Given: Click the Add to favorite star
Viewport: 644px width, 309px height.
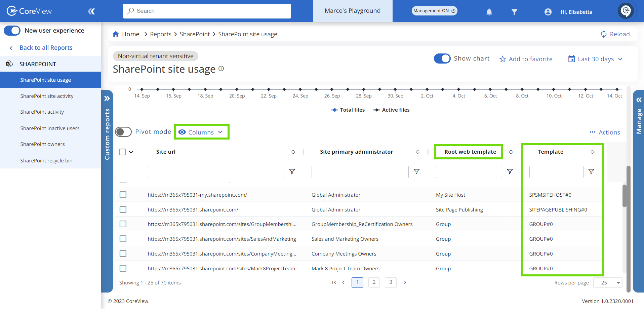Looking at the screenshot, I should click(502, 59).
